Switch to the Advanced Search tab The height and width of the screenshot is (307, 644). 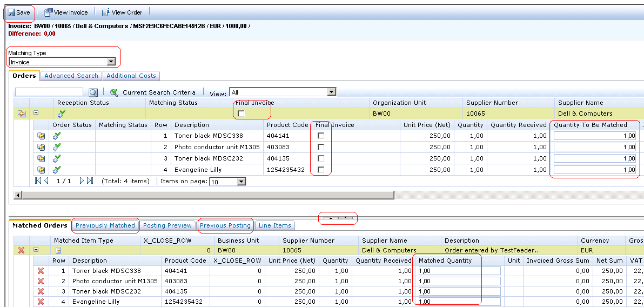pos(71,76)
